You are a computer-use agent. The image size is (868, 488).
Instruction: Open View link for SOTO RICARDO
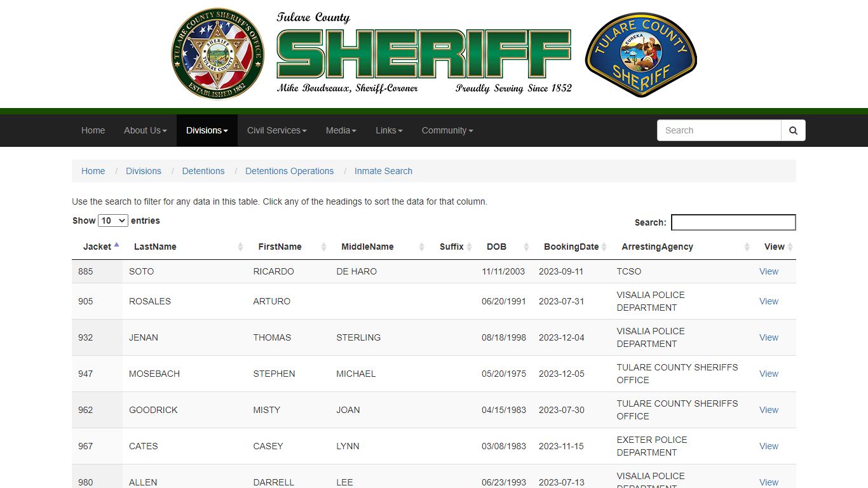(769, 271)
